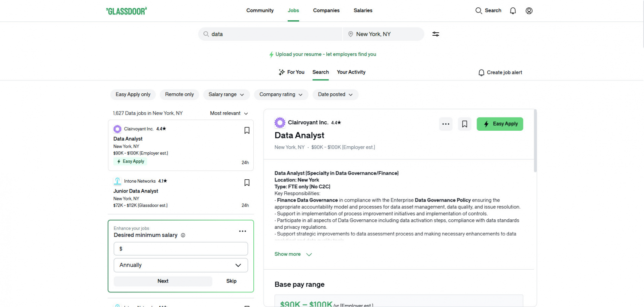Go to Community nav item
644x307 pixels.
260,11
